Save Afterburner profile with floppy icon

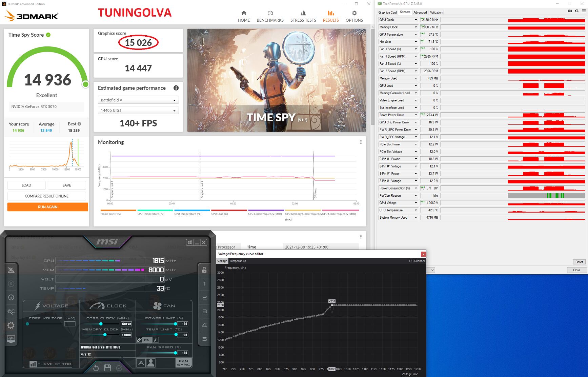pyautogui.click(x=108, y=368)
